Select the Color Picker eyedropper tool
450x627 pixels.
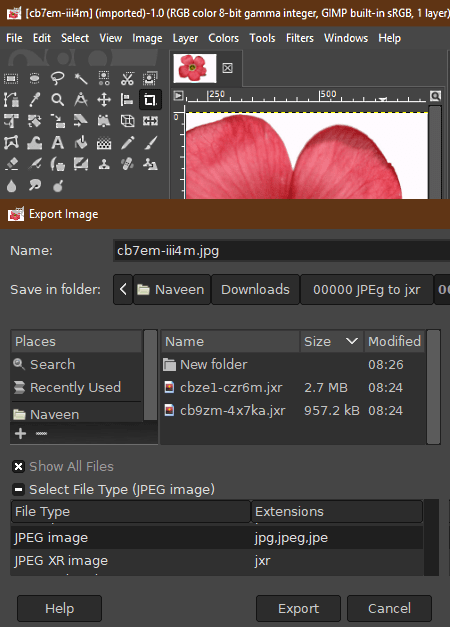click(x=34, y=100)
